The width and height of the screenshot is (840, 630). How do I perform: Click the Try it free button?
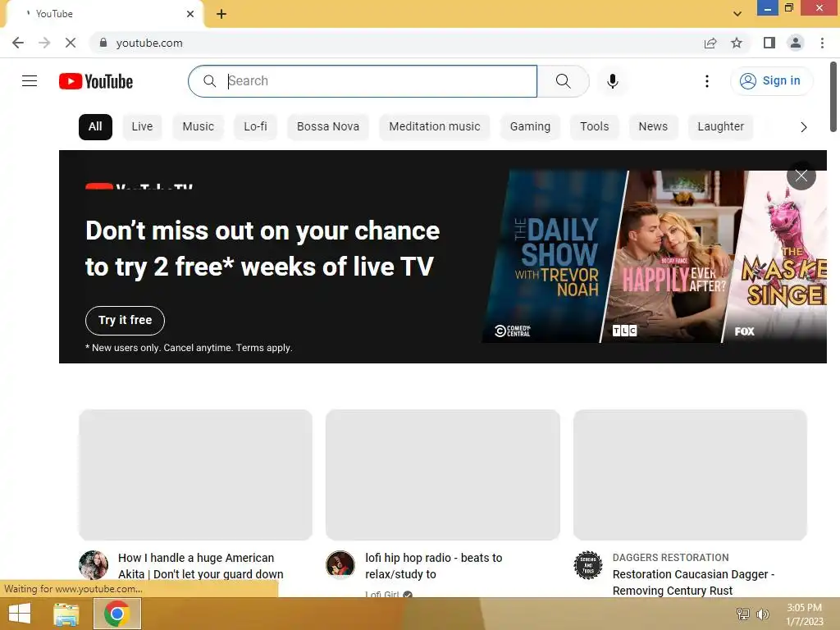pos(125,321)
